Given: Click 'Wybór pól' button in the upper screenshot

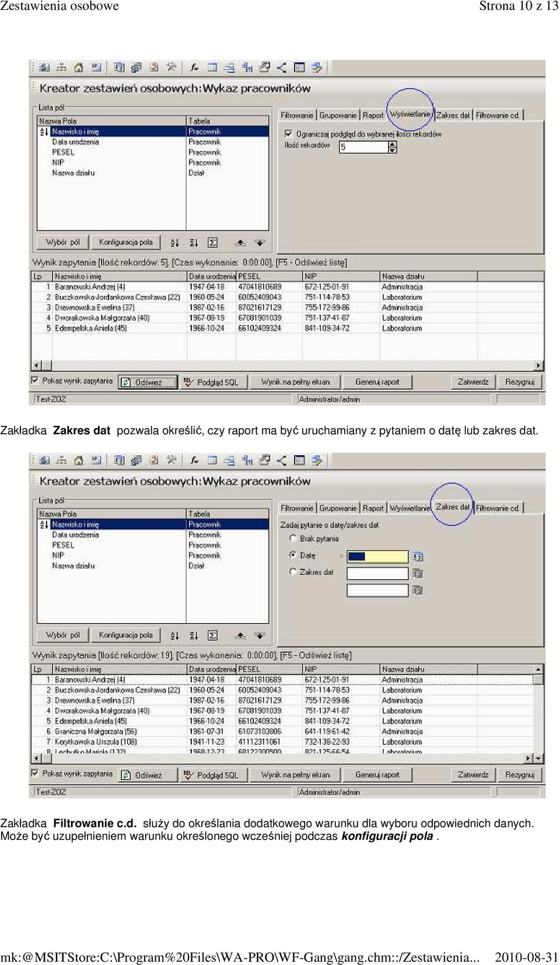Looking at the screenshot, I should pyautogui.click(x=63, y=242).
